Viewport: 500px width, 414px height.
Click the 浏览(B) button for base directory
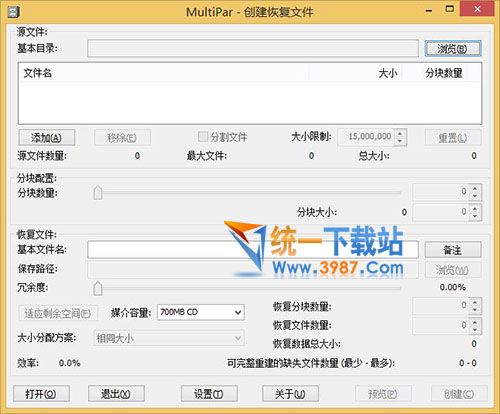(x=453, y=49)
